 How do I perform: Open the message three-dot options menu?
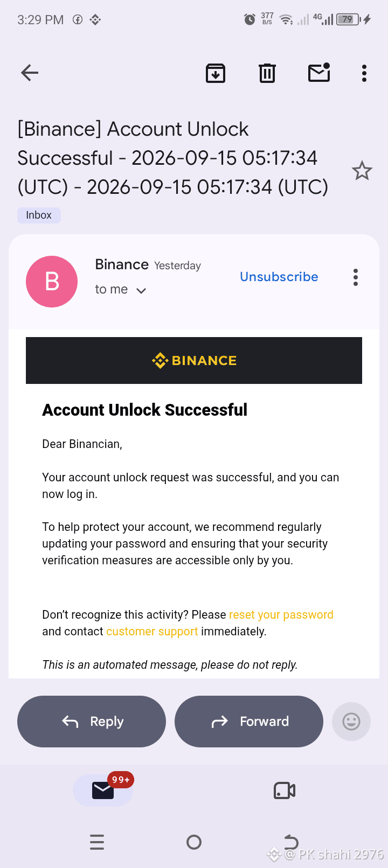tap(356, 277)
